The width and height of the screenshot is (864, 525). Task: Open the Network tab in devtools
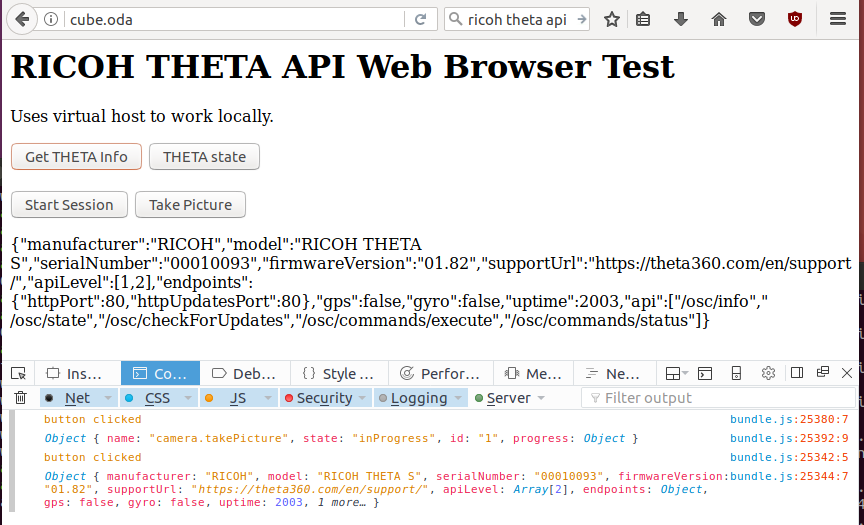point(614,374)
